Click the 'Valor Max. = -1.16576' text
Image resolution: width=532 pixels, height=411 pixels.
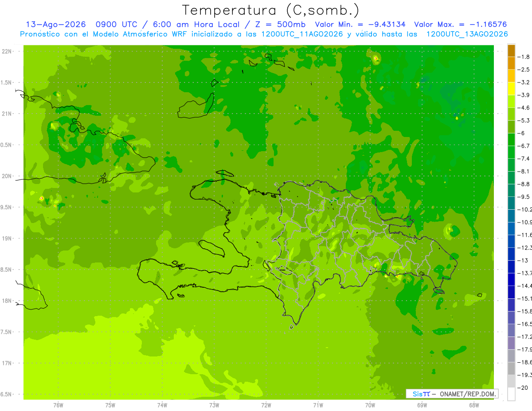click(460, 24)
